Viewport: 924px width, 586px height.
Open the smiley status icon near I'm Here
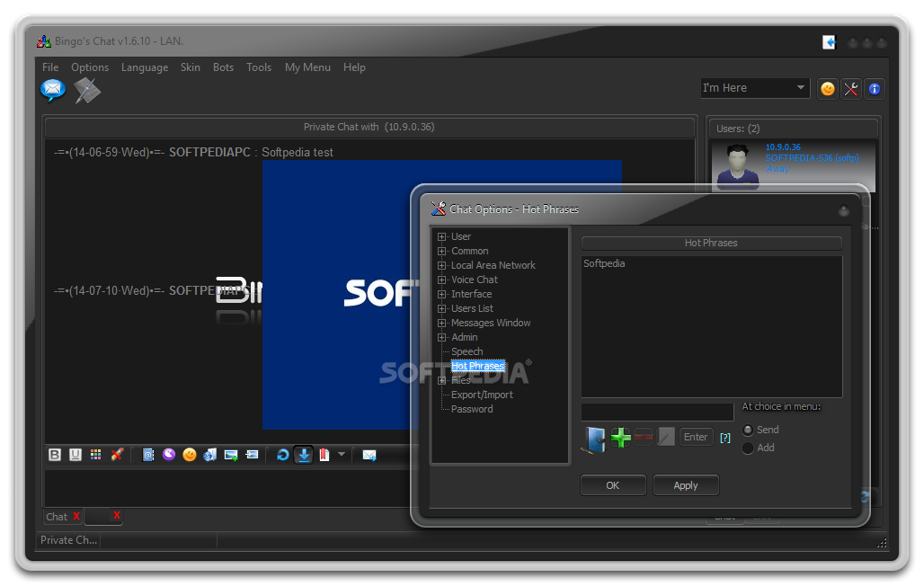click(828, 89)
